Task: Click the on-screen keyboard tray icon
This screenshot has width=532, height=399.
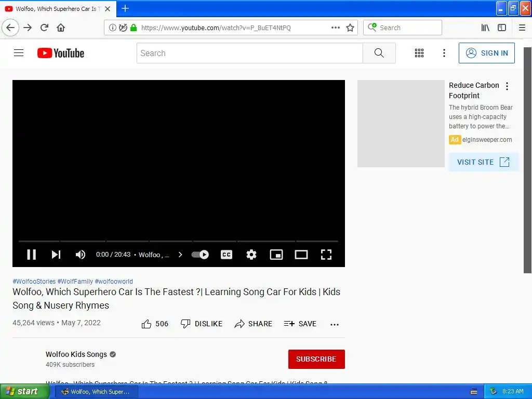Action: pos(474,392)
